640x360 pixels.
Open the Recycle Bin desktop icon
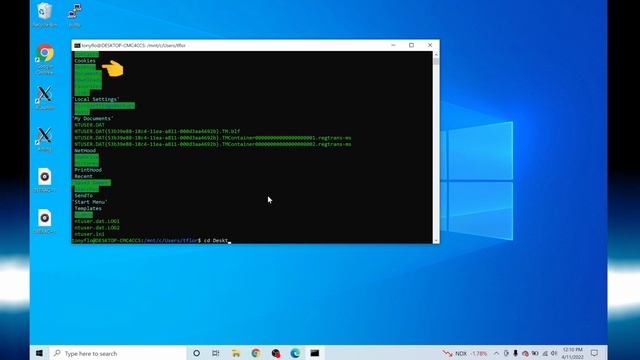(x=44, y=15)
